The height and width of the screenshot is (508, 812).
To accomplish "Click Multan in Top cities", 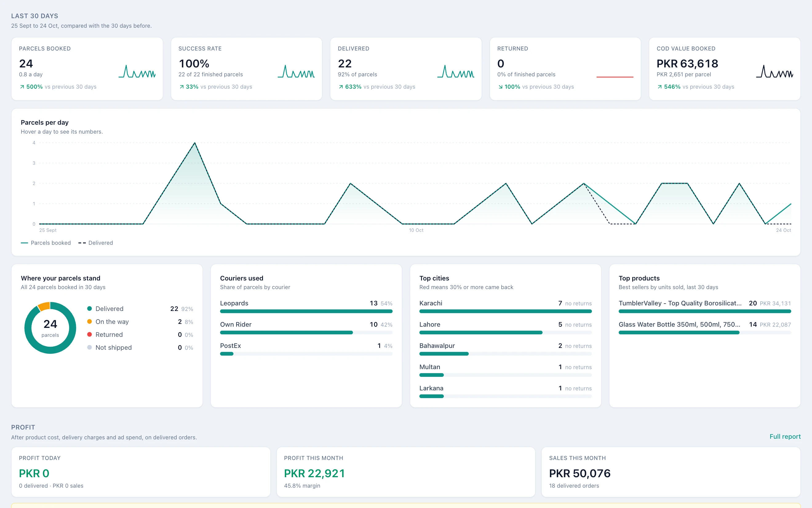I will (x=429, y=367).
